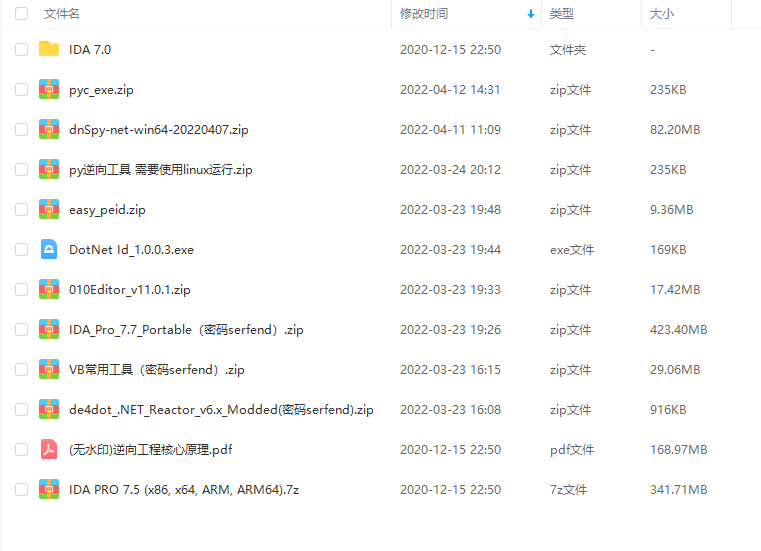Click the pyc_exe.zip archive icon
761x551 pixels.
click(49, 89)
